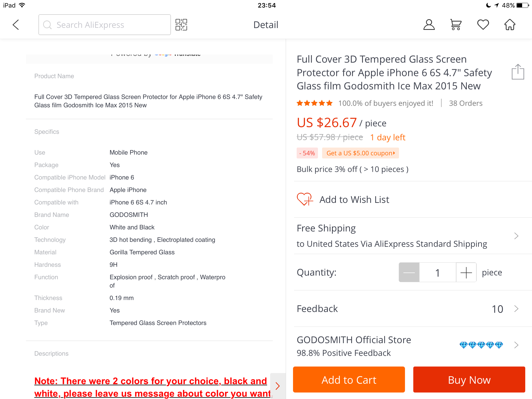Decrease quantity with the minus stepper
Image resolution: width=532 pixels, height=399 pixels.
(409, 272)
